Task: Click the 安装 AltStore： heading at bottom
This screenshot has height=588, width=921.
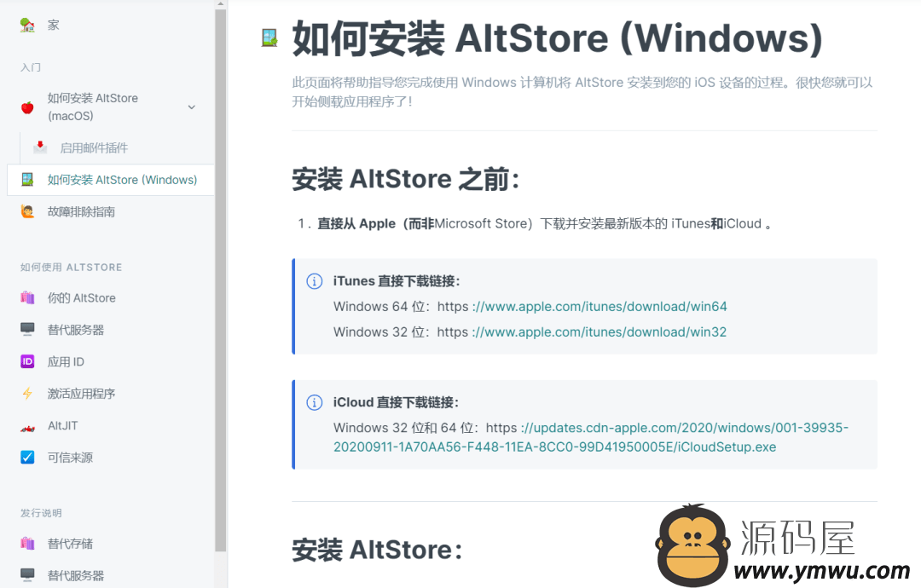Action: click(x=377, y=550)
